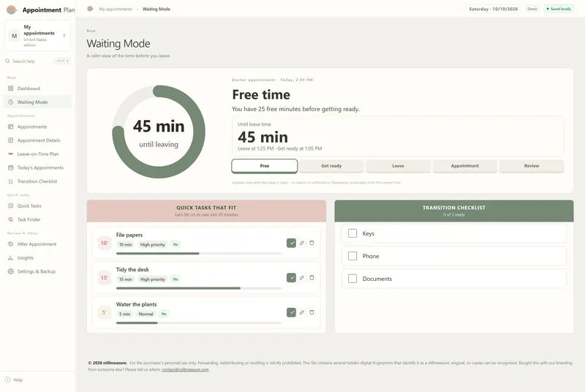Select the Get ready phase tab
Viewport: 585px width, 392px height.
click(x=331, y=166)
